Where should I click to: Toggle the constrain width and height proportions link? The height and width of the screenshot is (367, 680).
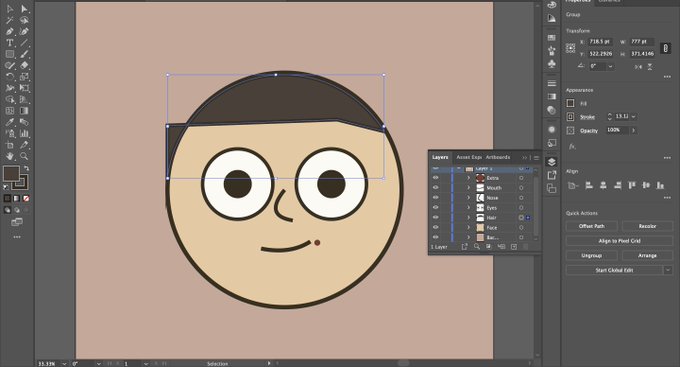[x=665, y=48]
